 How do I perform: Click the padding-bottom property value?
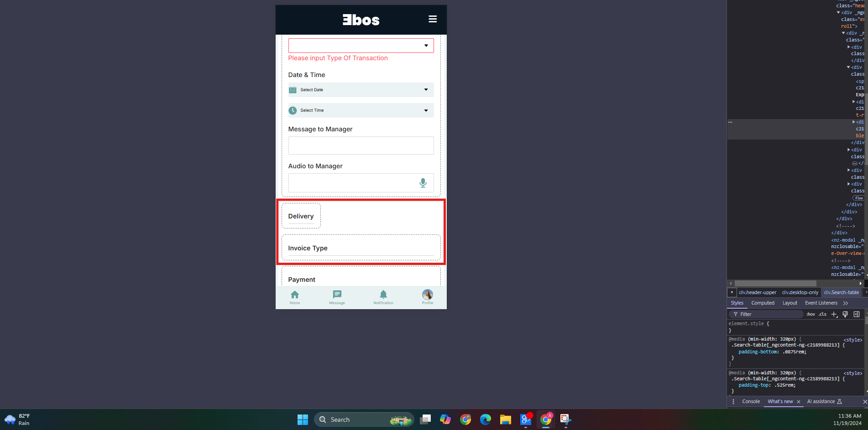point(795,352)
